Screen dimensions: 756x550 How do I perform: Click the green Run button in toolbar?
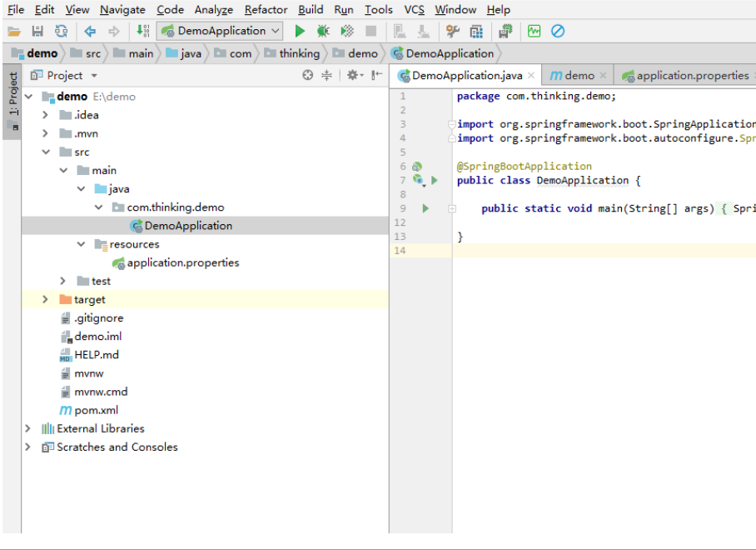pyautogui.click(x=300, y=31)
